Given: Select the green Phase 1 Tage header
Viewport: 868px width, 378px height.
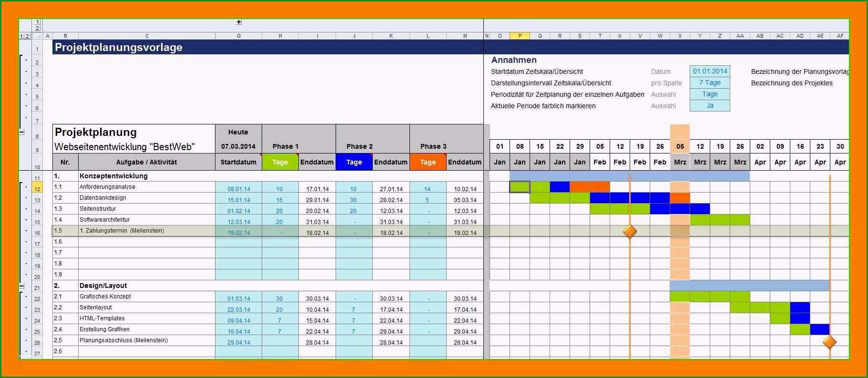Looking at the screenshot, I should pos(280,162).
